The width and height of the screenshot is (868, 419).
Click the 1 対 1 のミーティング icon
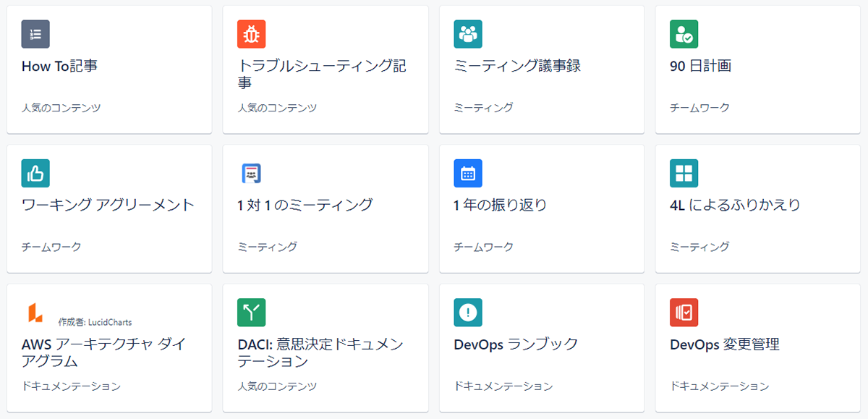click(252, 173)
